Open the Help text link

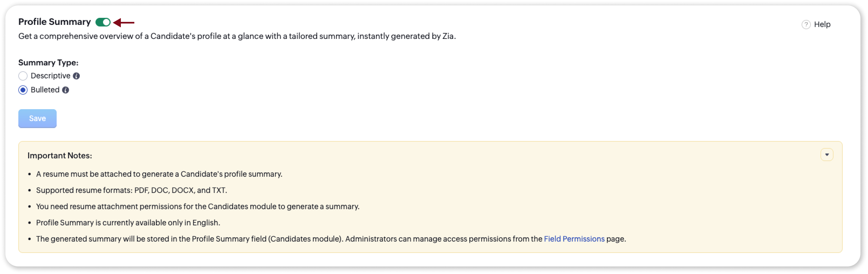point(822,24)
